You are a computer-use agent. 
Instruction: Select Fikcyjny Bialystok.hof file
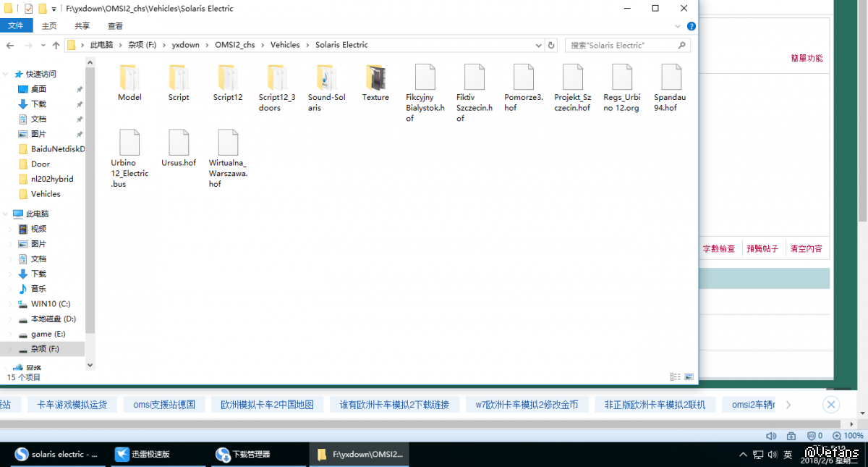coord(425,93)
